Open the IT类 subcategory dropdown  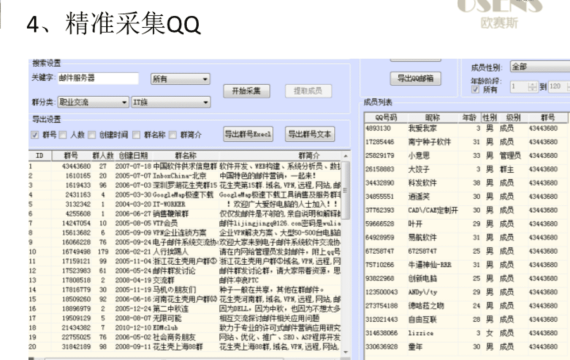pos(171,102)
